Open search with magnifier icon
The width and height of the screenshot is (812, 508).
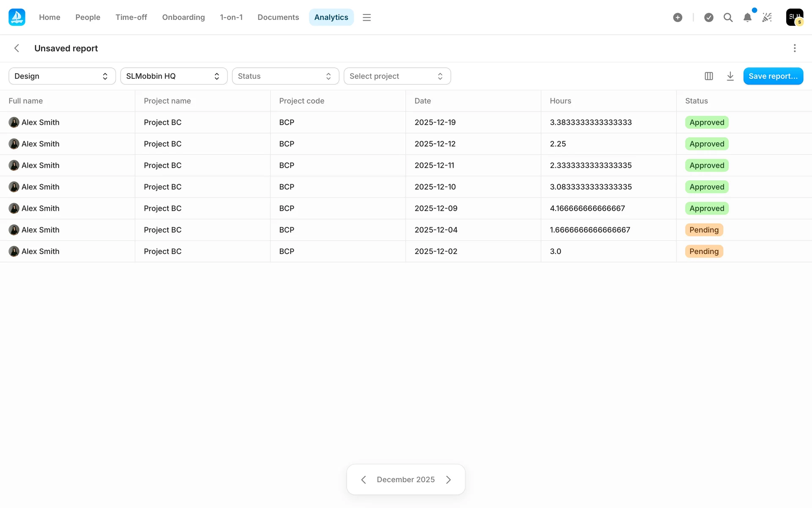pos(728,17)
